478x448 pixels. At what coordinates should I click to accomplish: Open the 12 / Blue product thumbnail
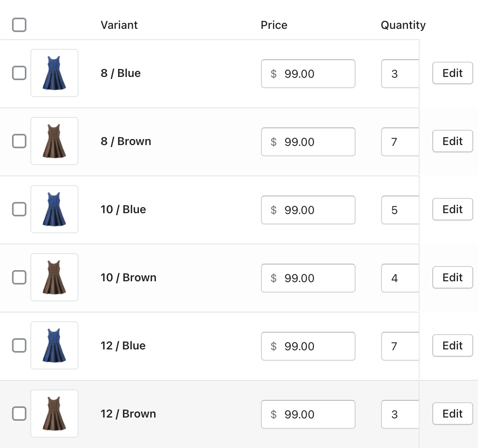point(54,345)
